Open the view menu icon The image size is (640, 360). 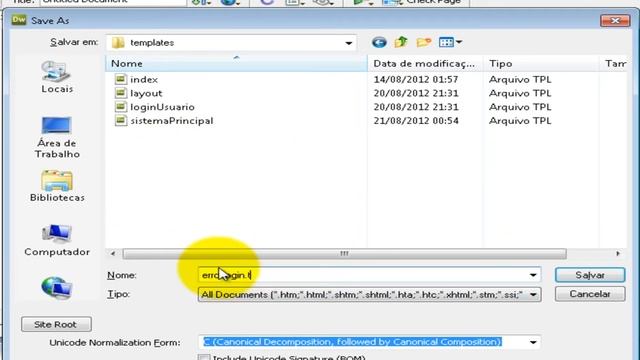click(x=450, y=42)
